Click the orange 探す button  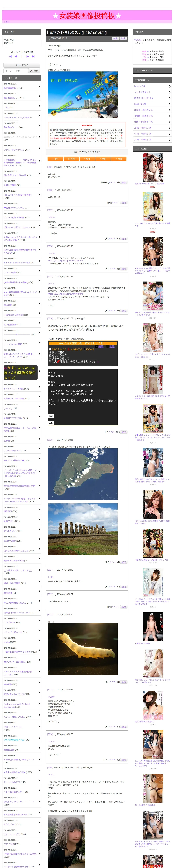point(87,159)
